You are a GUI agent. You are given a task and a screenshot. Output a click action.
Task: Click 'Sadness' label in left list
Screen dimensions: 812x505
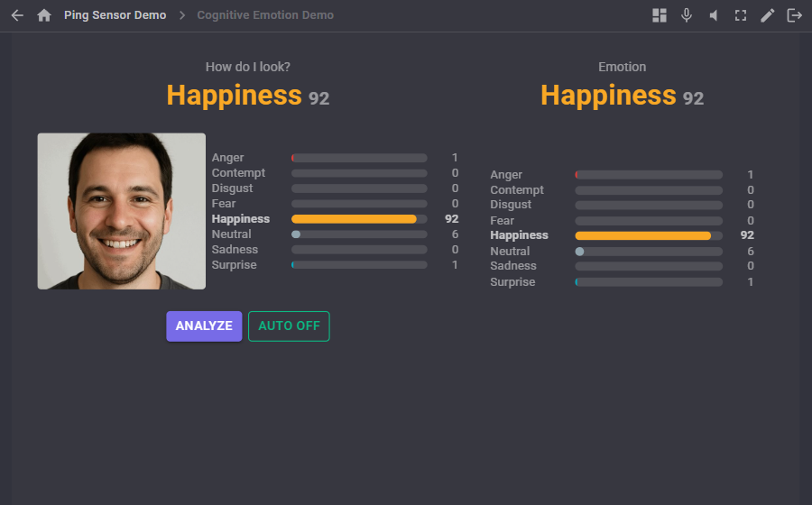click(x=235, y=250)
